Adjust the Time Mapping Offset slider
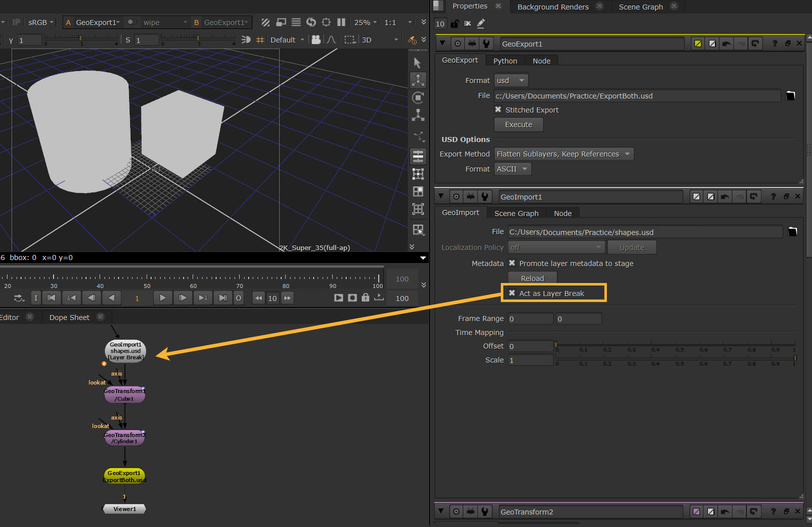Image resolution: width=812 pixels, height=527 pixels. (675, 345)
